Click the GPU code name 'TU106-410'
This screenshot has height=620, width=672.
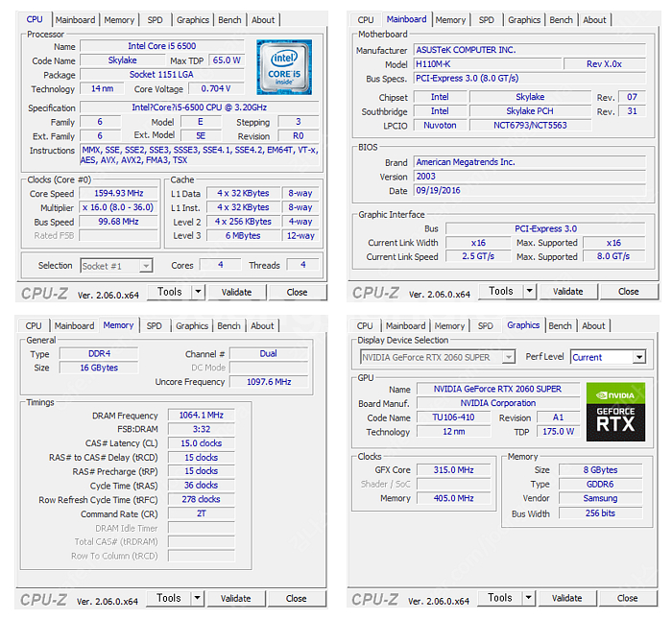[x=453, y=417]
